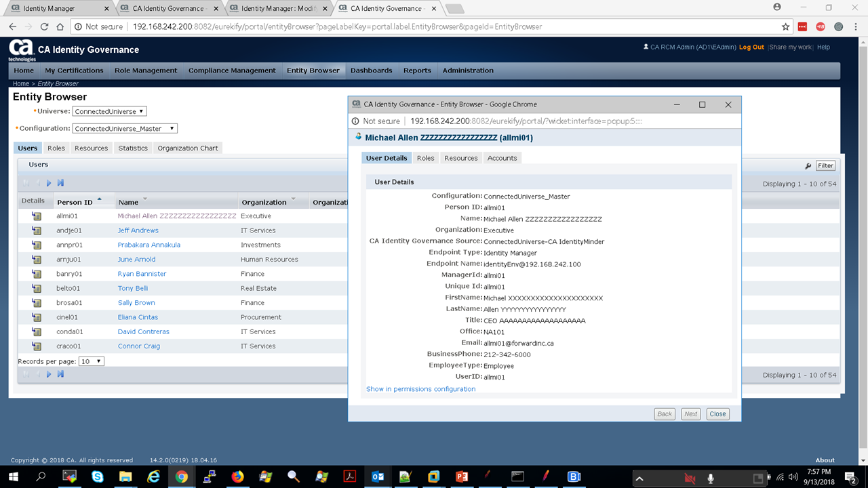Click the Home breadcrumb link
This screenshot has height=488, width=868.
pyautogui.click(x=20, y=83)
